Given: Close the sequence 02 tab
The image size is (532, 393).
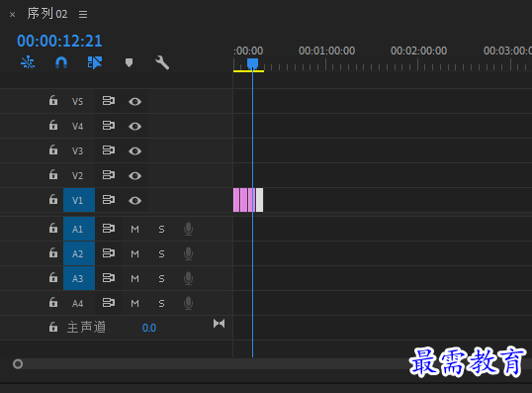Looking at the screenshot, I should coord(13,14).
